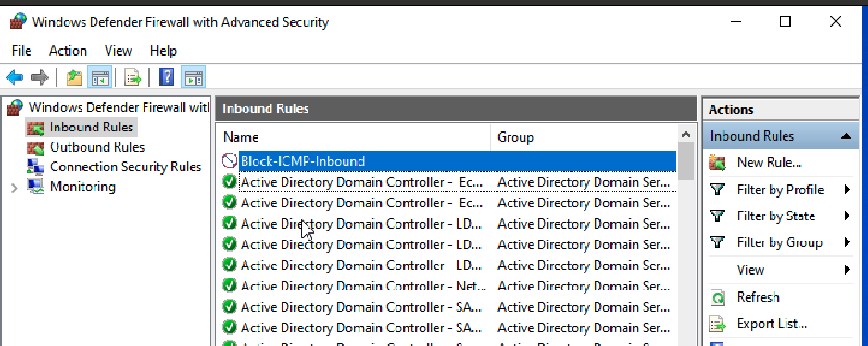Click Filter by Group action
This screenshot has width=868, height=346.
coord(779,242)
